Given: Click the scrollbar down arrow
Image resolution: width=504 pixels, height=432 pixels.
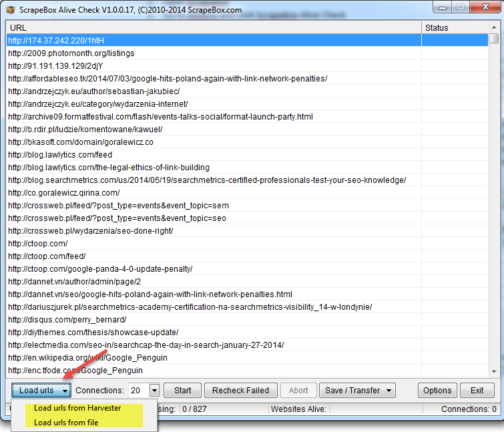Looking at the screenshot, I should [494, 371].
